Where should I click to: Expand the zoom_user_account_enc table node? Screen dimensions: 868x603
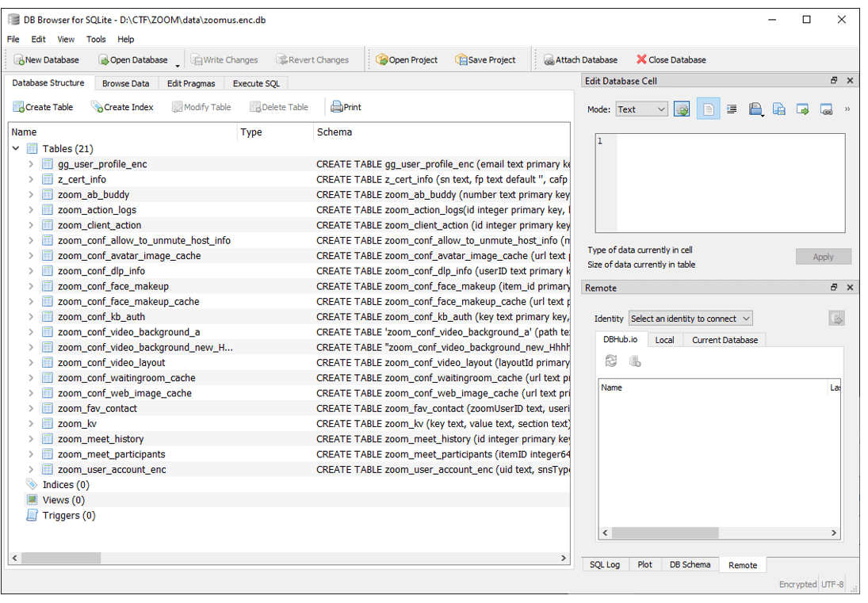pyautogui.click(x=31, y=470)
